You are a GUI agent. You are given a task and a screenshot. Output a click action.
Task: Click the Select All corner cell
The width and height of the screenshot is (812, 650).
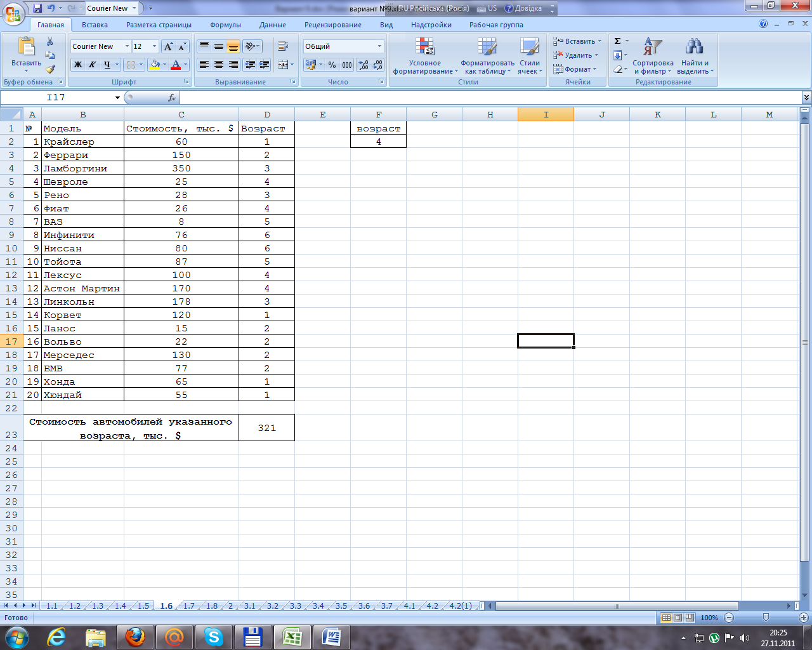pos(11,115)
